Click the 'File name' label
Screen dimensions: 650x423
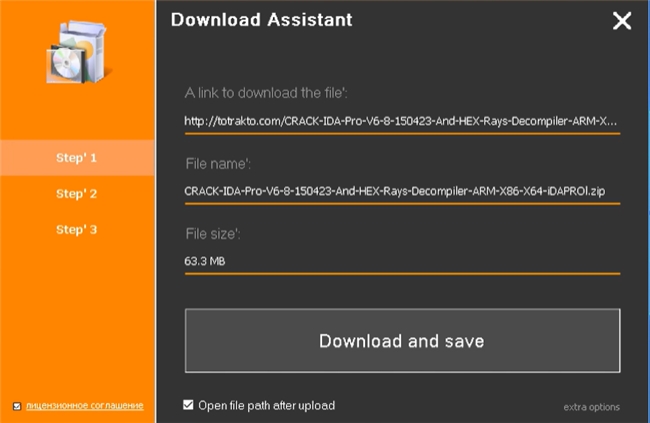[217, 162]
